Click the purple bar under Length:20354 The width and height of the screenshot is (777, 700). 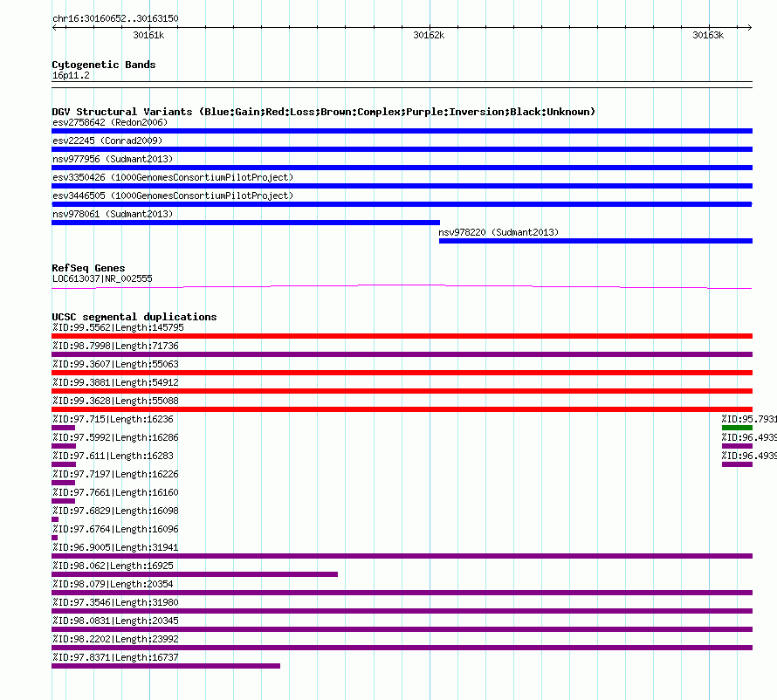(x=402, y=593)
